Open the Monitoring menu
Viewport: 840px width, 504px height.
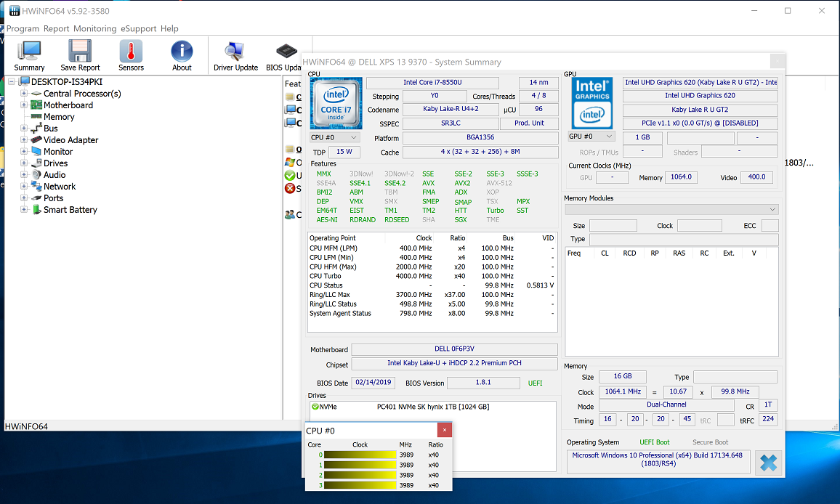coord(94,28)
